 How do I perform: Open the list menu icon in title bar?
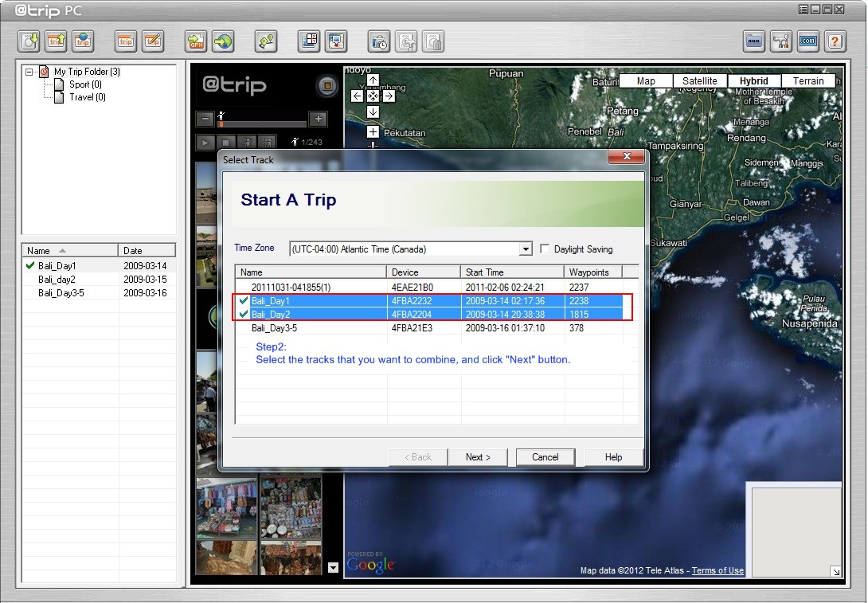(803, 10)
